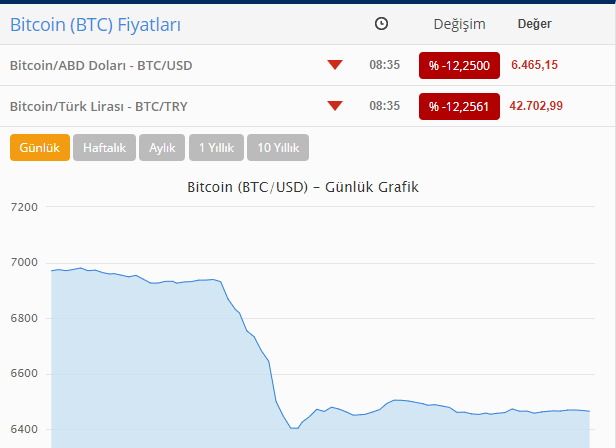Click the 7200 axis label
This screenshot has width=616, height=448.
(x=24, y=207)
